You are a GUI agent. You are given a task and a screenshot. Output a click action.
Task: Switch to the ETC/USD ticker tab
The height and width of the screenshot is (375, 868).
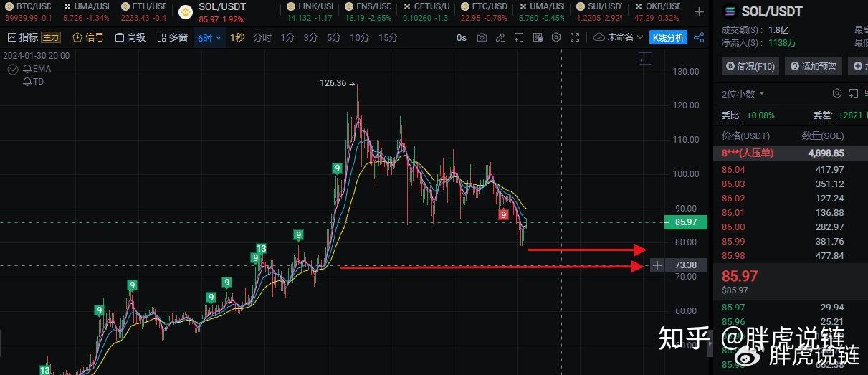click(484, 11)
